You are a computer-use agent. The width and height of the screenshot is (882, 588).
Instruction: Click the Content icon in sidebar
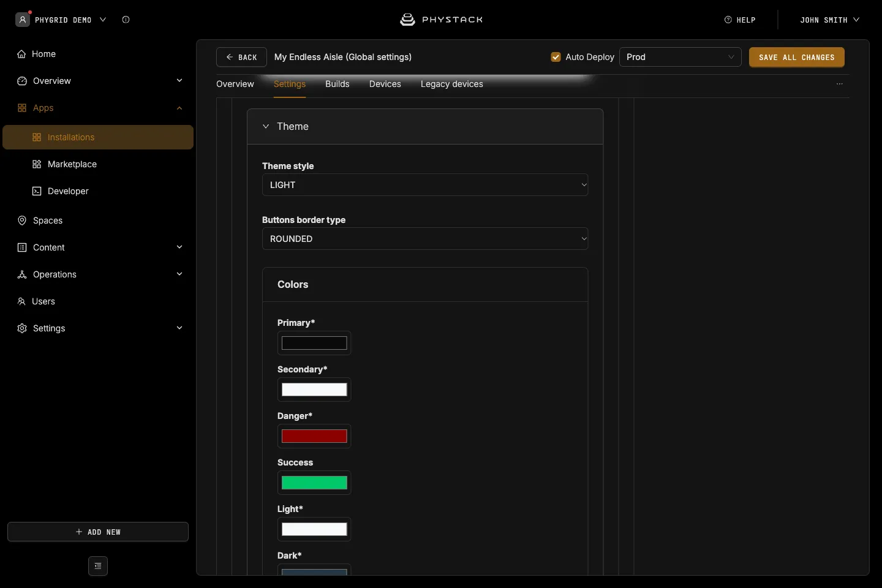[22, 247]
